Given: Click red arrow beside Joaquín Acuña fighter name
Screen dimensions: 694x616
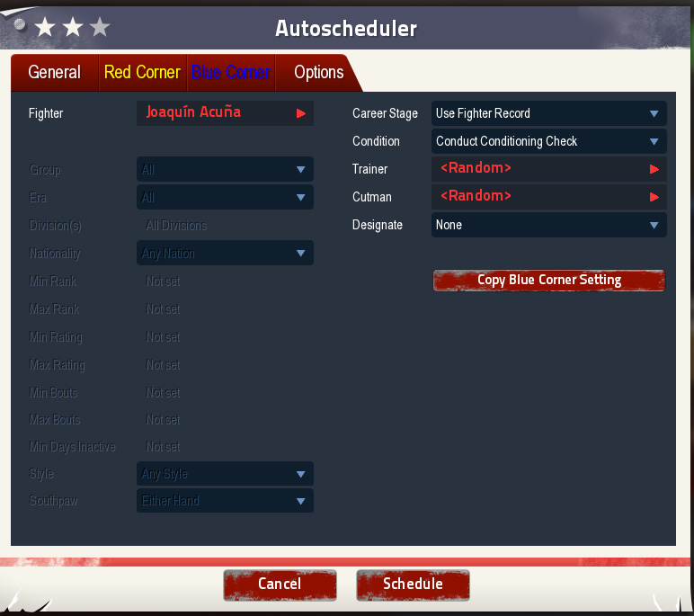Looking at the screenshot, I should tap(301, 113).
